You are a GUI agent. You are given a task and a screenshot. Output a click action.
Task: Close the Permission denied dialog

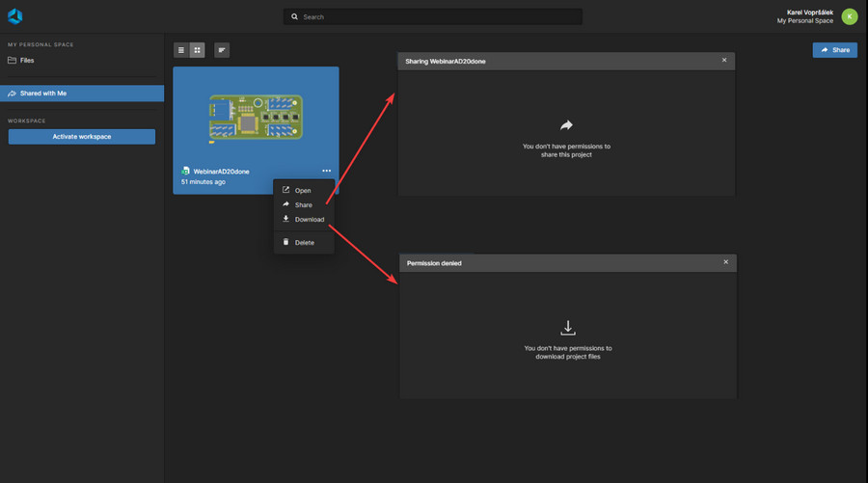click(x=725, y=262)
